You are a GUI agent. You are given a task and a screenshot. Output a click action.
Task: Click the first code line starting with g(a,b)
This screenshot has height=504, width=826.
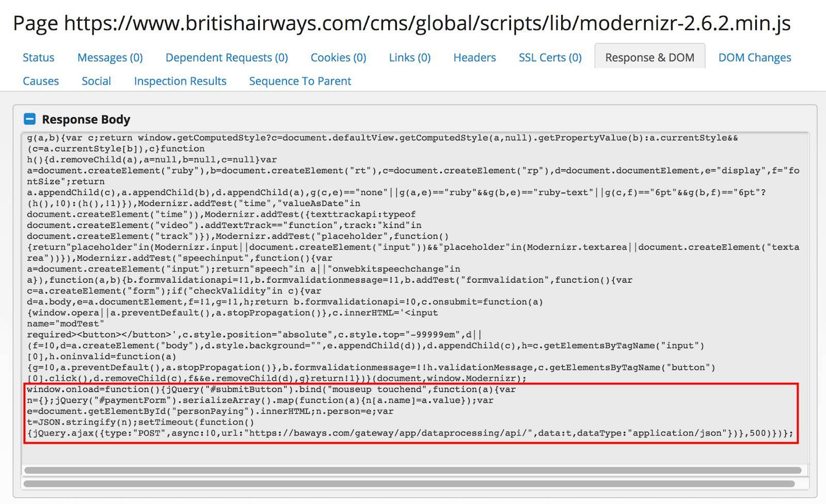[382, 138]
